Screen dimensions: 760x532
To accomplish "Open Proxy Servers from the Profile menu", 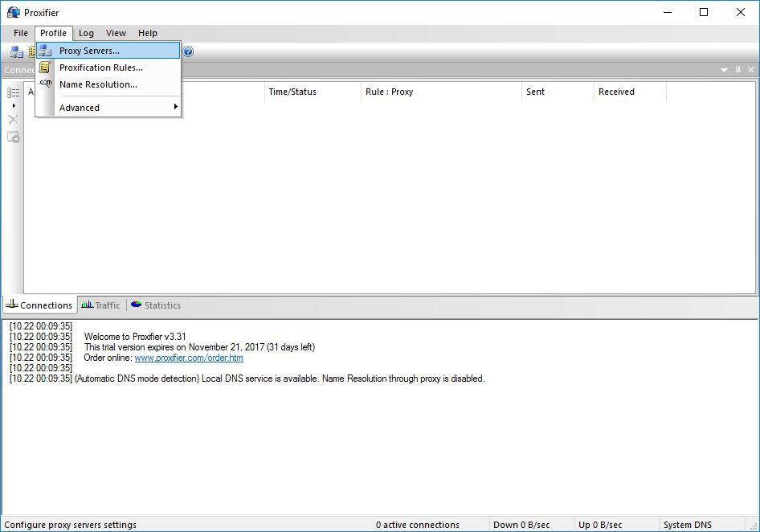I will [108, 51].
